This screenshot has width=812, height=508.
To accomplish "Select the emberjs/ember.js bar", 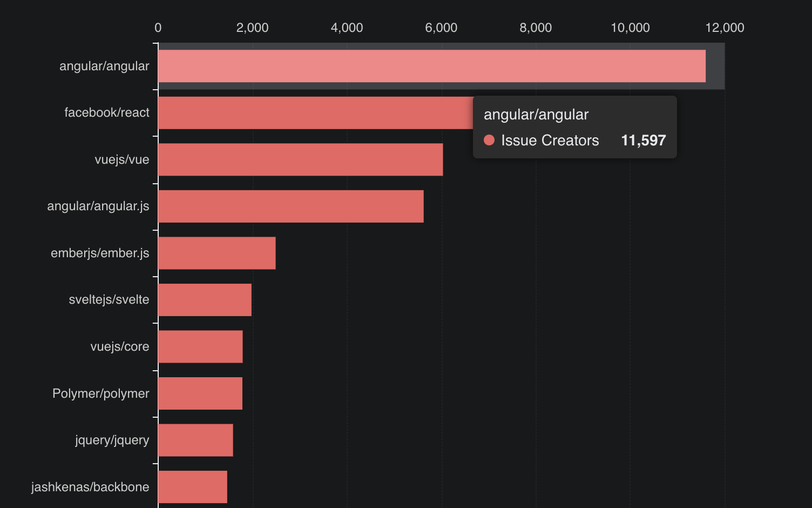I will tap(216, 252).
